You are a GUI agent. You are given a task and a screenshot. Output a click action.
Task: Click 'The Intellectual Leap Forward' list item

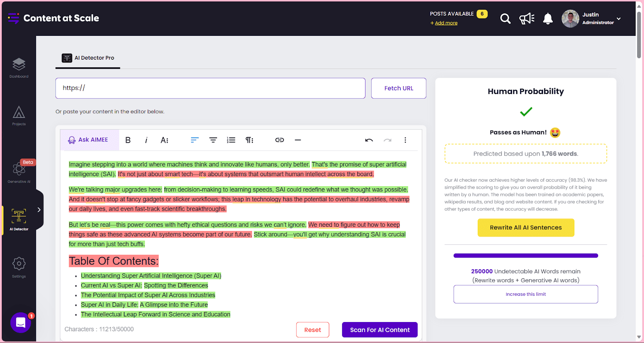click(155, 314)
